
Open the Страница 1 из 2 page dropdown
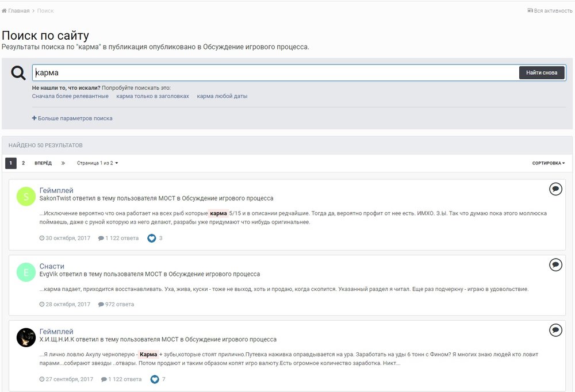click(x=97, y=163)
